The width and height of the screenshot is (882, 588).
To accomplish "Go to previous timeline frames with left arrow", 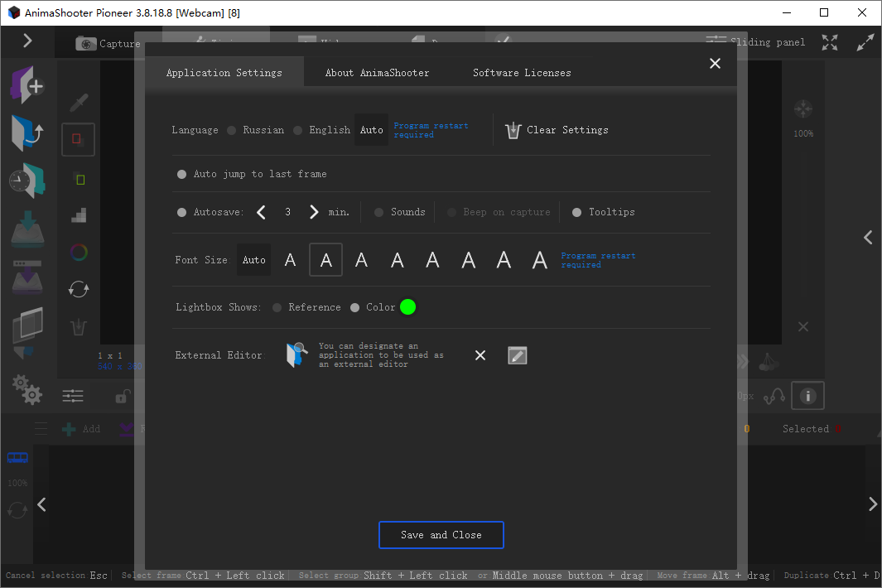I will click(x=41, y=504).
